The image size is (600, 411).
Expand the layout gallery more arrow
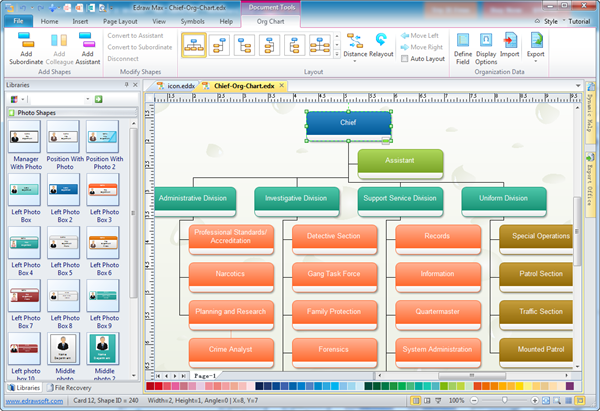tap(337, 54)
